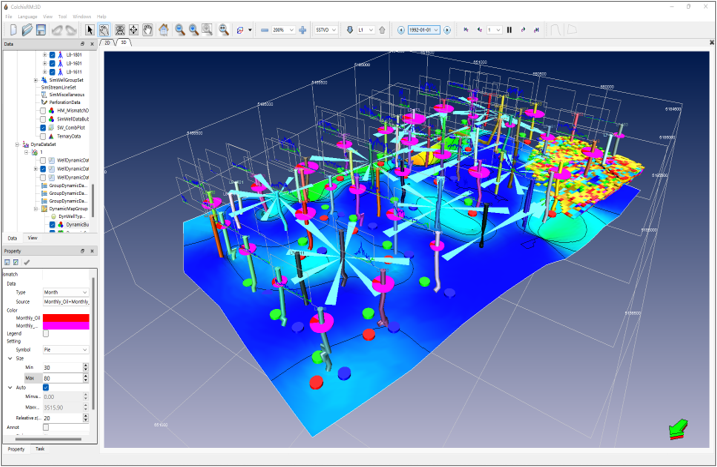The image size is (717, 467).
Task: Open the SSTVD depth mode dropdown
Action: (326, 30)
